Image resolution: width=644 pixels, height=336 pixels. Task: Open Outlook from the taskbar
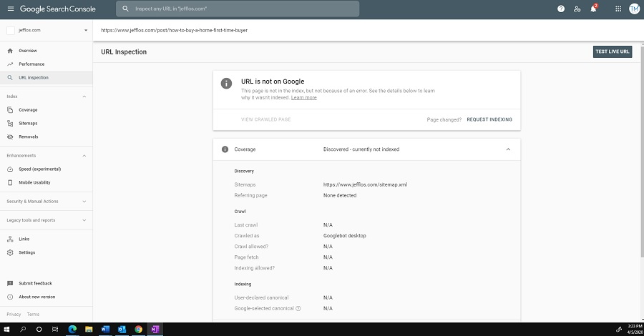122,329
